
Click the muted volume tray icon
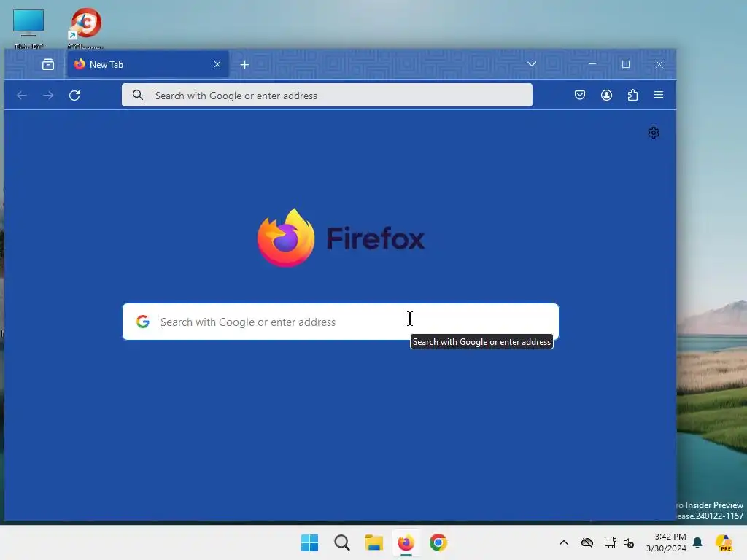click(x=629, y=542)
